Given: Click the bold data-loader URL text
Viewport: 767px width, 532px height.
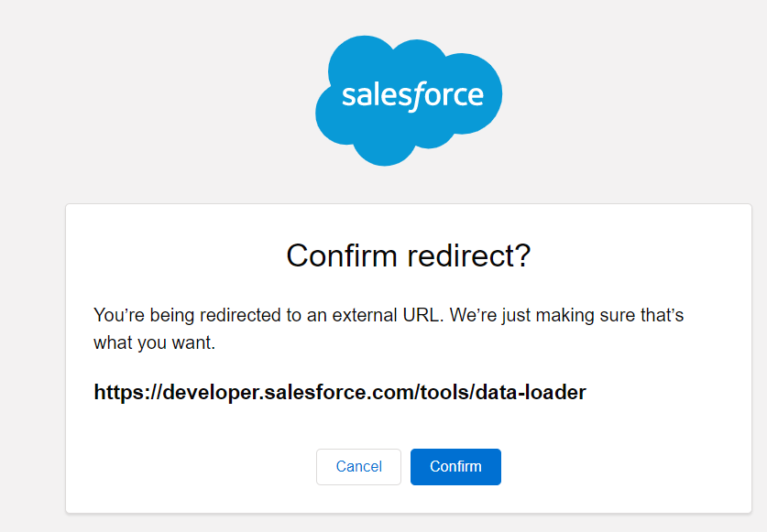Looking at the screenshot, I should click(340, 393).
